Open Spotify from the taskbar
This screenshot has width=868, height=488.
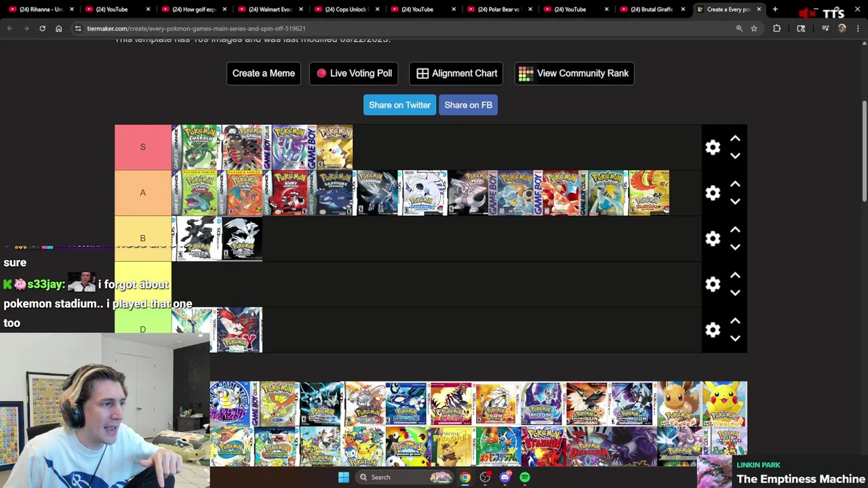(x=525, y=477)
